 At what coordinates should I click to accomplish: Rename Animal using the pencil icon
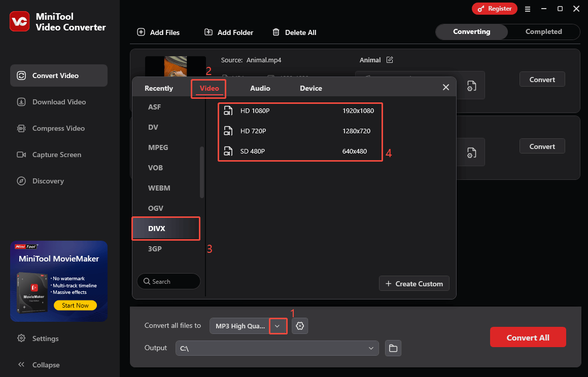(390, 60)
